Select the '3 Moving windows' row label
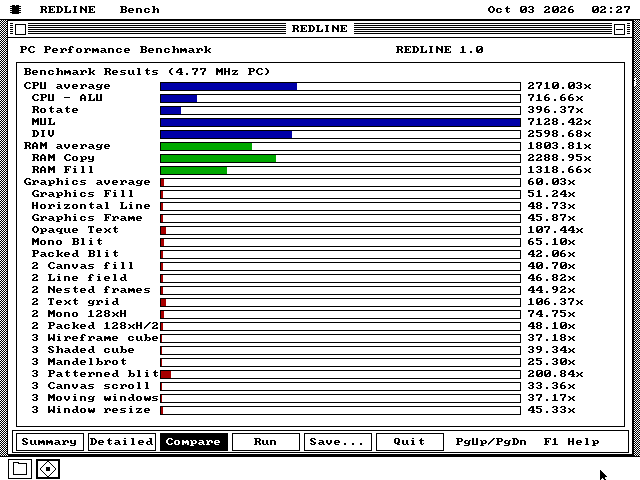 pos(95,398)
